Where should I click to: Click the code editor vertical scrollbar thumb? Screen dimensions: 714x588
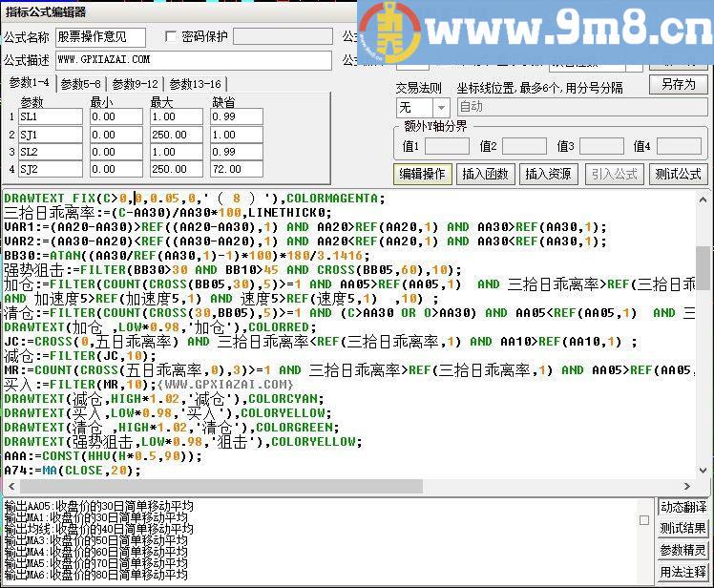[703, 268]
